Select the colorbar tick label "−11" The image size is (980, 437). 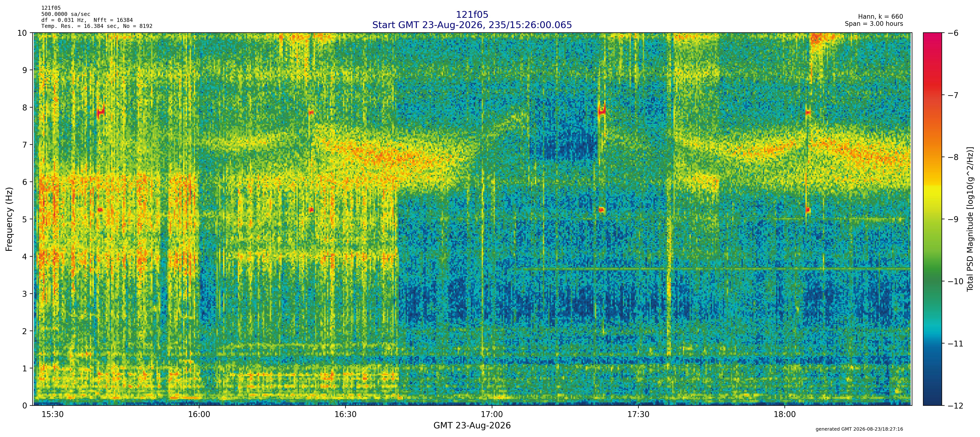(x=955, y=344)
